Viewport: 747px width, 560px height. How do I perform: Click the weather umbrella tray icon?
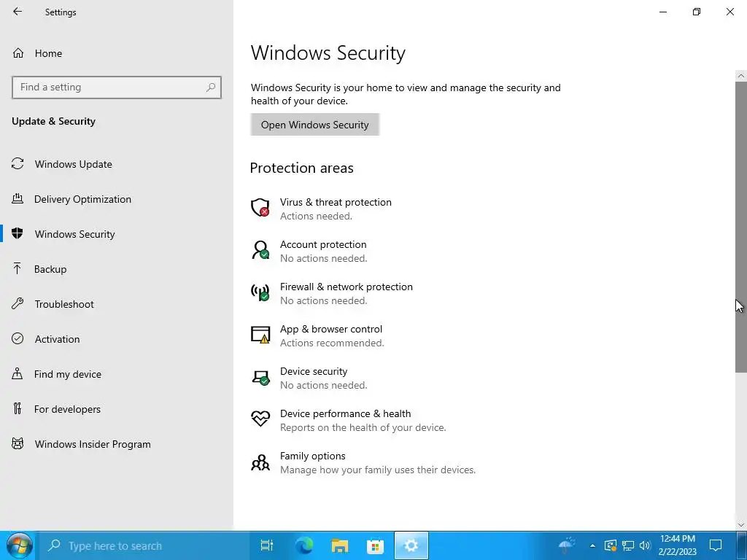click(567, 544)
